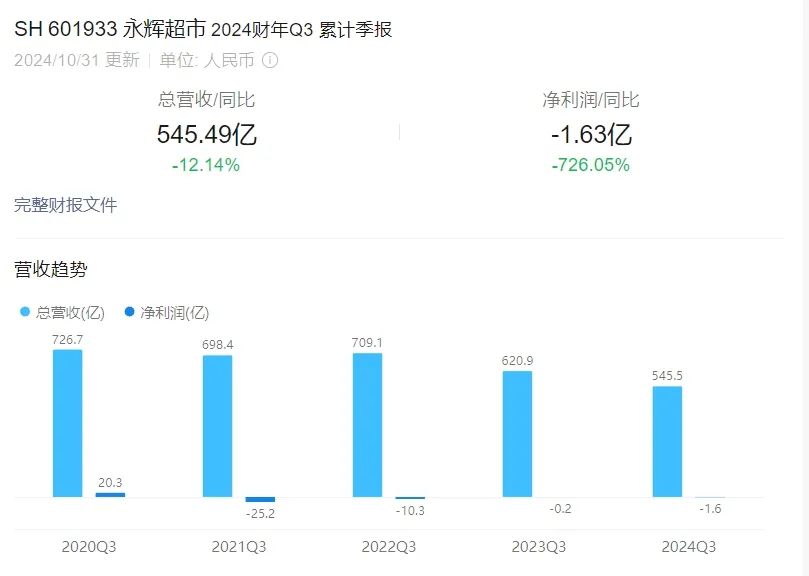
Task: Click the 营收趋势 section heading
Action: click(51, 269)
